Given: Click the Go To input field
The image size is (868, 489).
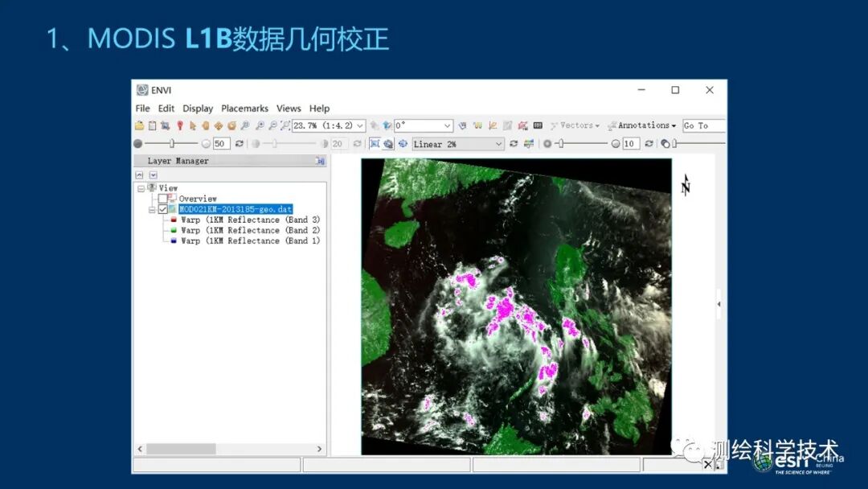Looking at the screenshot, I should (704, 125).
